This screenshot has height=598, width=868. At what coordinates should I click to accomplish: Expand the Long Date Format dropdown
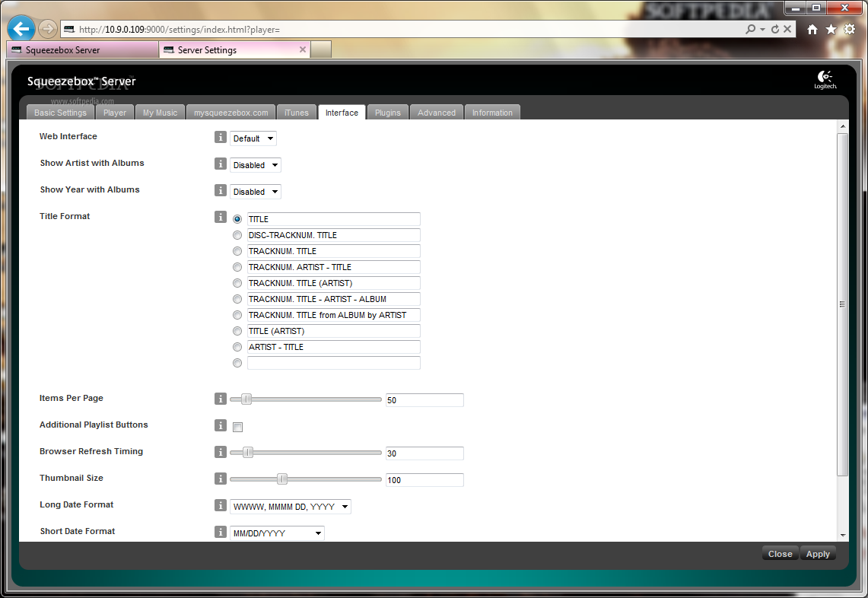pyautogui.click(x=290, y=507)
